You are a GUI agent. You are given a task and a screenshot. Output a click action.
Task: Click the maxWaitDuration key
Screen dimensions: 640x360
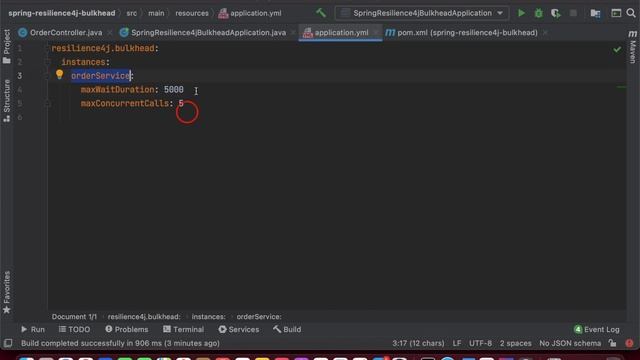pyautogui.click(x=118, y=90)
